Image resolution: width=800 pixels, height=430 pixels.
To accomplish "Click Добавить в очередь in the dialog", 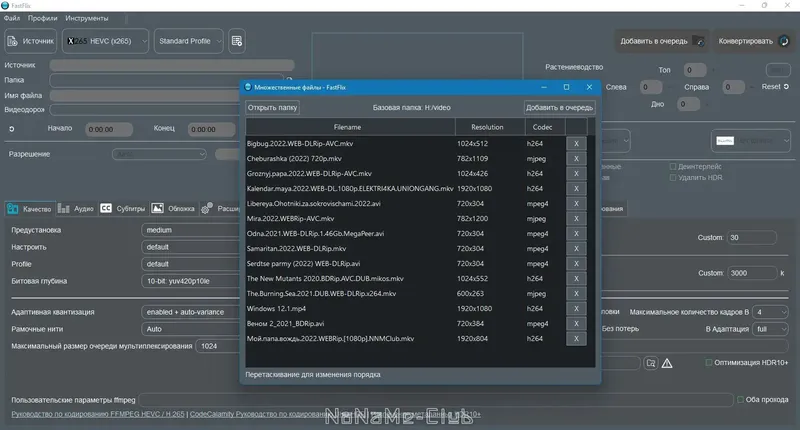I will (559, 108).
